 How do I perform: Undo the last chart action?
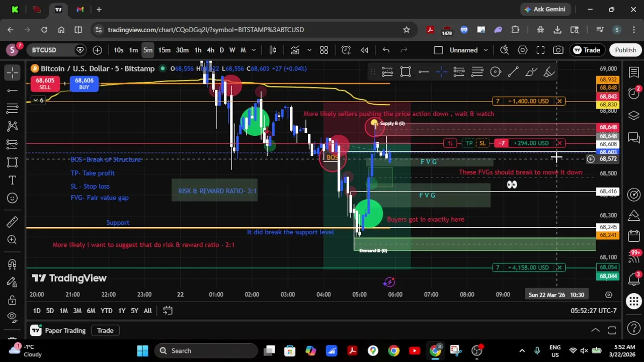(x=386, y=50)
